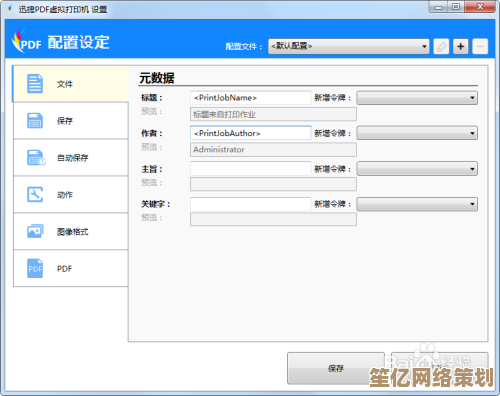The image size is (500, 396).
Task: Switch to the 文件 tab
Action: coord(70,84)
